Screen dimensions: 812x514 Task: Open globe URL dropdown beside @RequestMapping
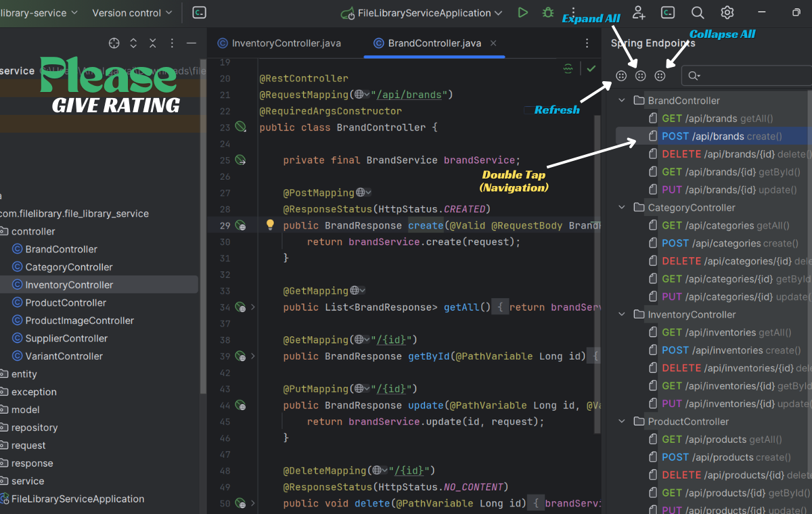pos(361,95)
